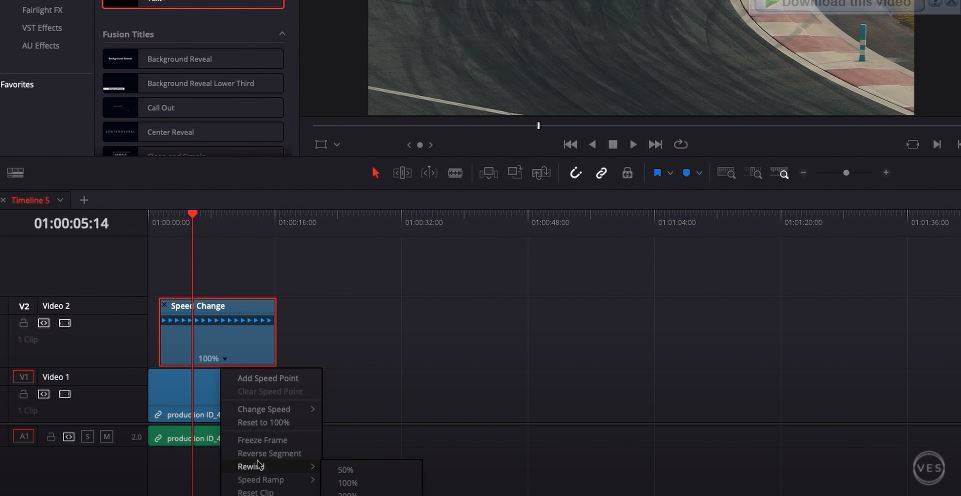
Task: Select the Call Out title
Action: tap(193, 108)
